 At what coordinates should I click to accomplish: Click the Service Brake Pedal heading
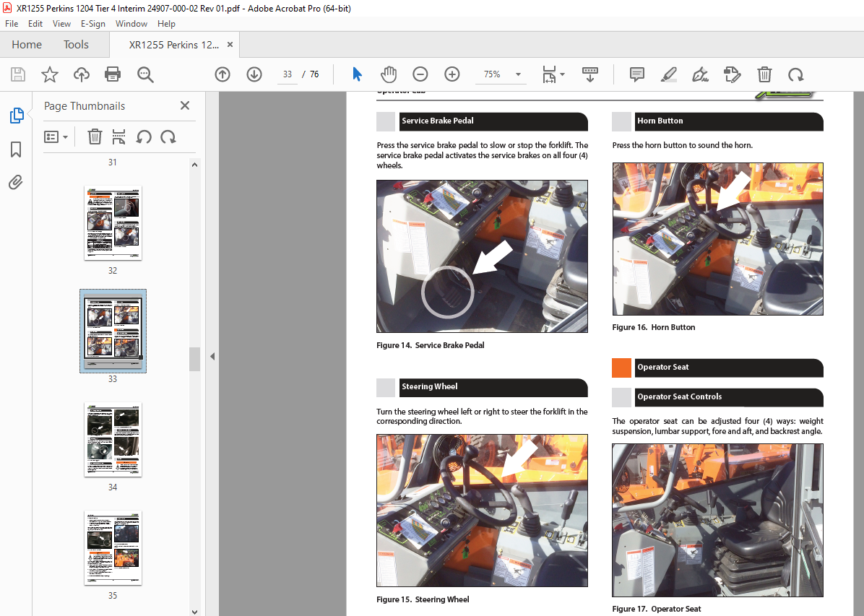coord(438,121)
